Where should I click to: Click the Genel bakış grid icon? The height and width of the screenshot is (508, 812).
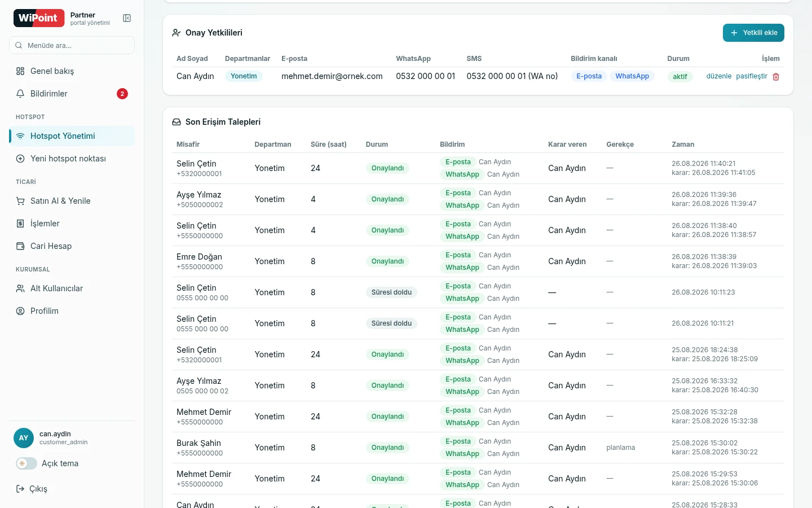coord(20,71)
